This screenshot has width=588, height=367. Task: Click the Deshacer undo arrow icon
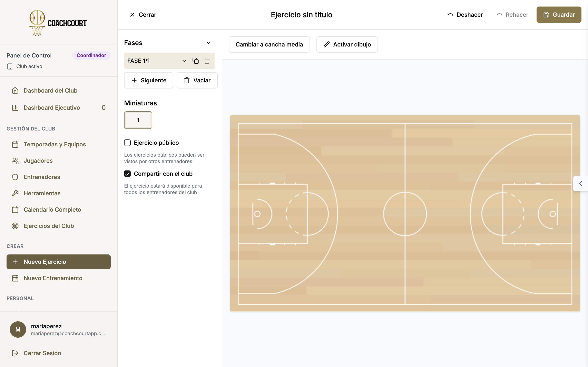pyautogui.click(x=450, y=15)
